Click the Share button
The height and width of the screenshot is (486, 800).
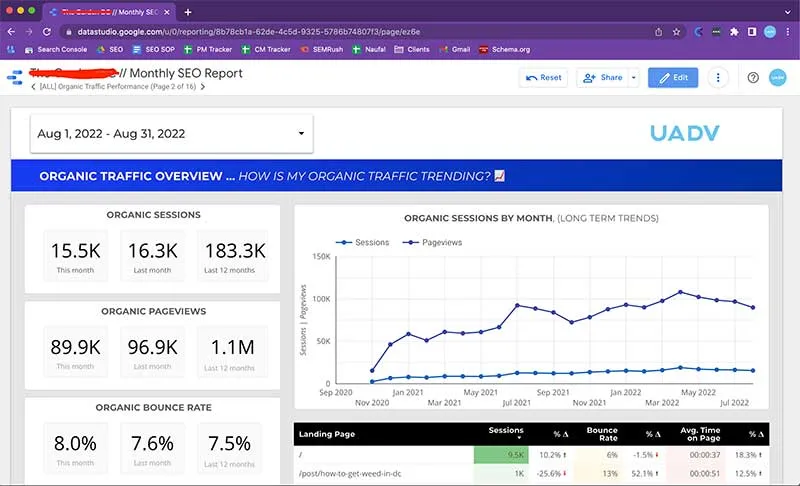(602, 77)
